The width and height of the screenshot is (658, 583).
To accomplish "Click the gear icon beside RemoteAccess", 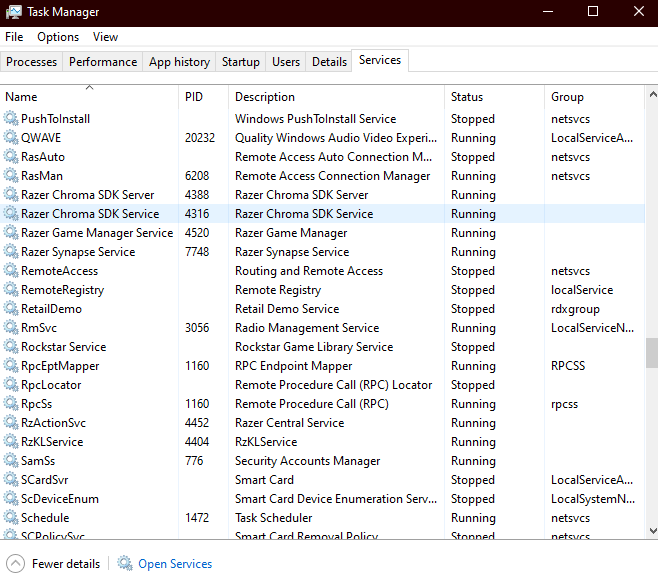I will 11,270.
